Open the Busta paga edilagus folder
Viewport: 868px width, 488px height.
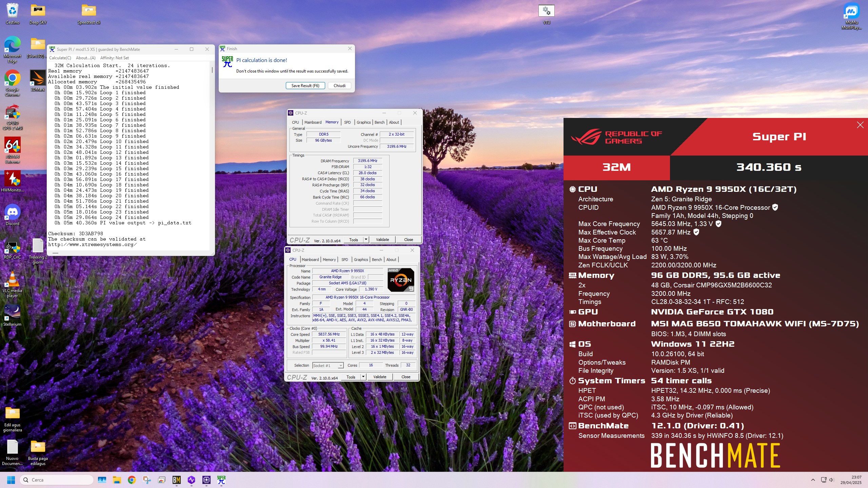pos(38,452)
